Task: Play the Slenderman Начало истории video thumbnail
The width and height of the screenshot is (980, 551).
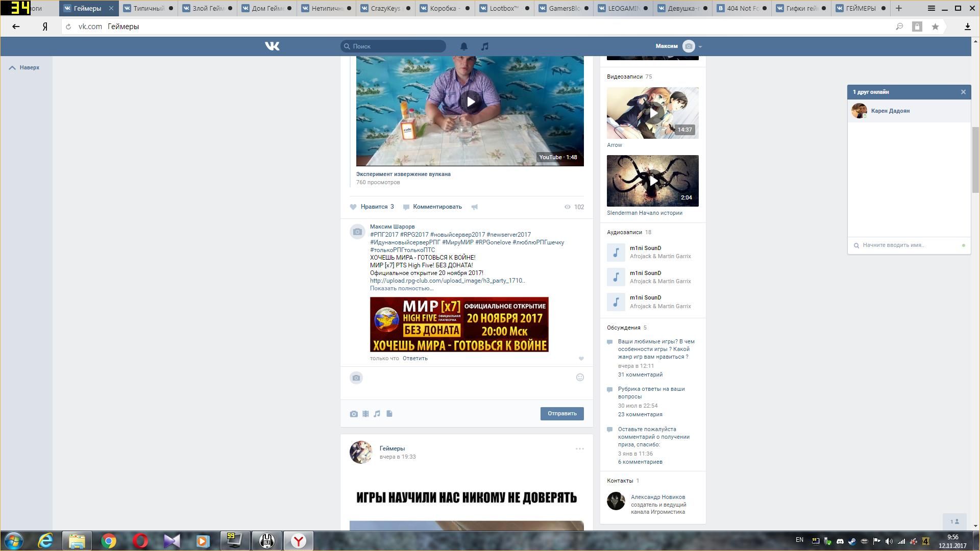Action: click(652, 181)
